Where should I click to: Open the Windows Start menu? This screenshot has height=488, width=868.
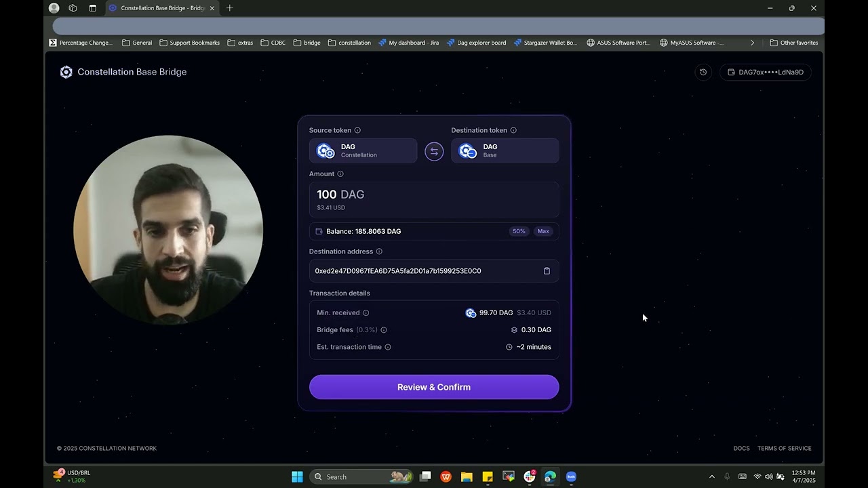pos(297,476)
